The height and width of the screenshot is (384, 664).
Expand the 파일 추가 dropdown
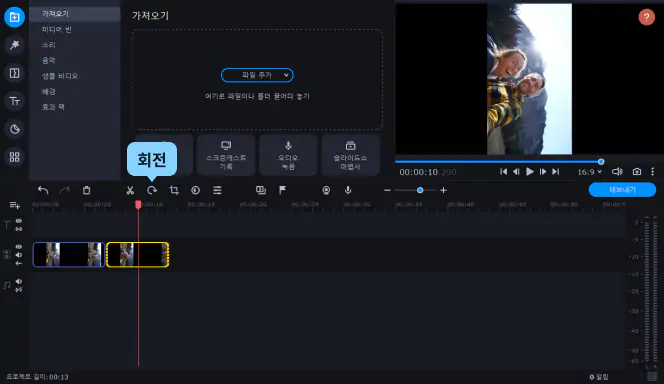[257, 75]
